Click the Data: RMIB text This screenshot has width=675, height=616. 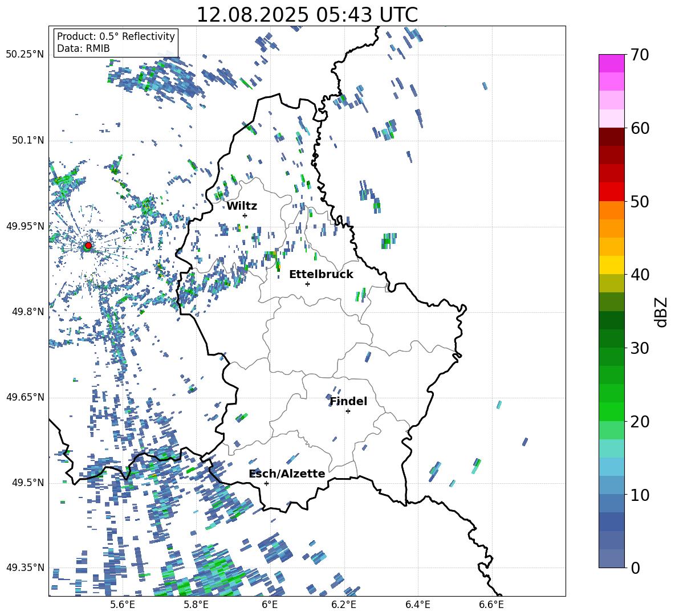83,48
